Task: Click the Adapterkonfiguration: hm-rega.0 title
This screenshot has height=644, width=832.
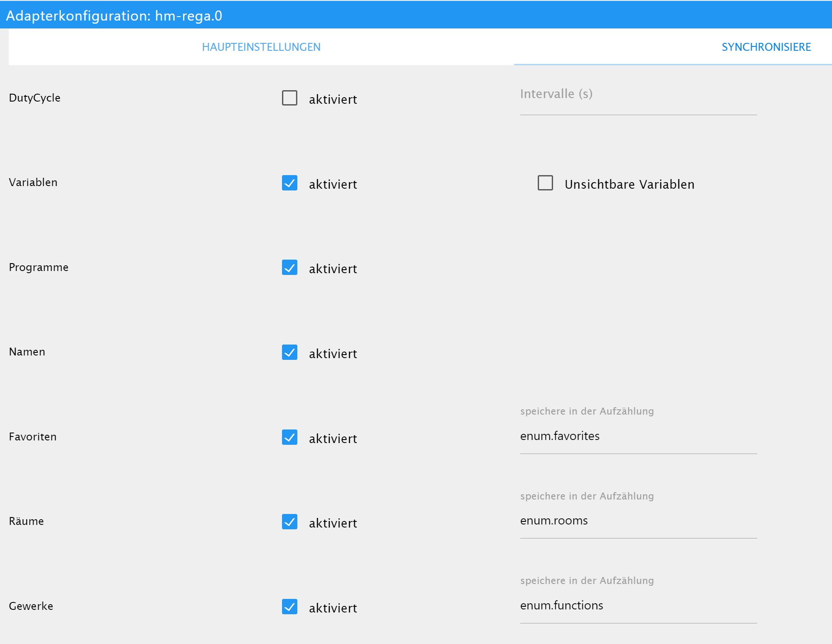Action: [114, 16]
